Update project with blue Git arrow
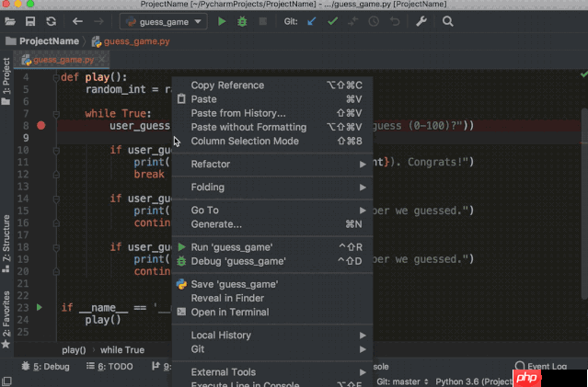This screenshot has width=588, height=387. [x=312, y=21]
